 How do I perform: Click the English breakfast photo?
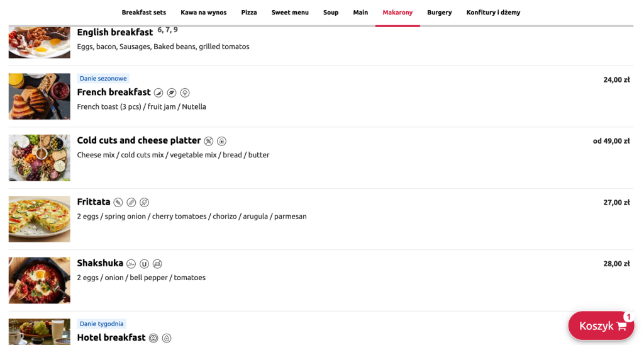click(x=40, y=42)
